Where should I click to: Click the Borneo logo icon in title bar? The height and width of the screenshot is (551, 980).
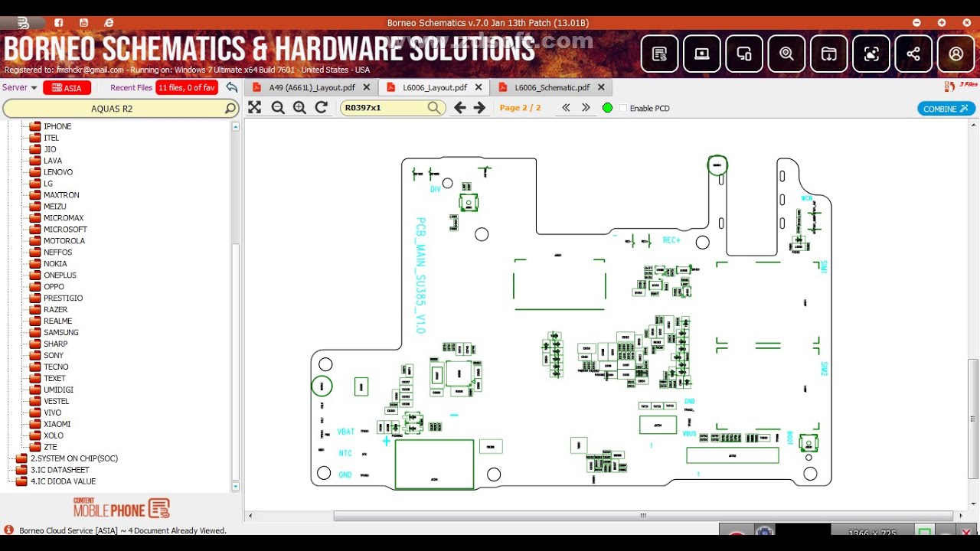(x=24, y=23)
